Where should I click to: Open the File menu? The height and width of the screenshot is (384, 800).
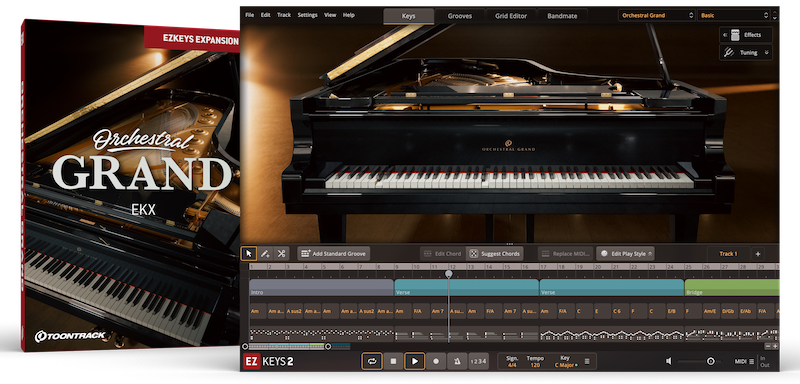249,15
